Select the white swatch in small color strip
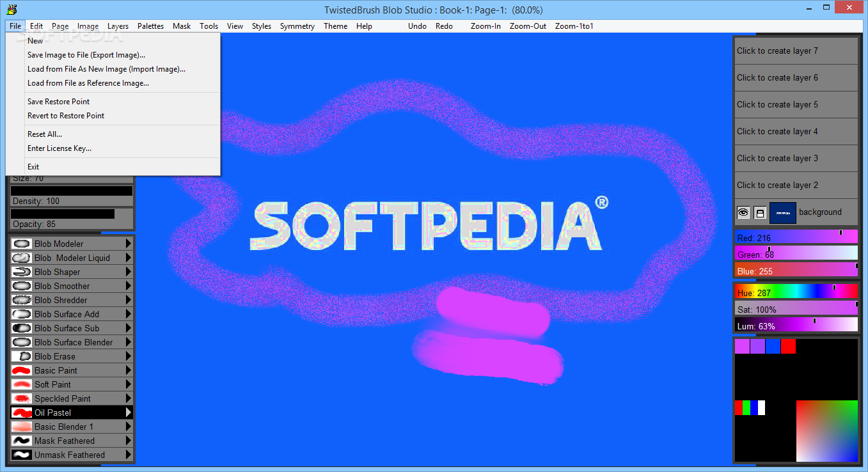 pyautogui.click(x=761, y=407)
